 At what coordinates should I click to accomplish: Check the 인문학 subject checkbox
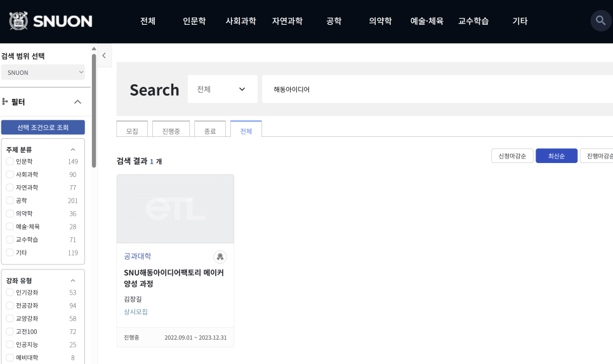pyautogui.click(x=10, y=161)
